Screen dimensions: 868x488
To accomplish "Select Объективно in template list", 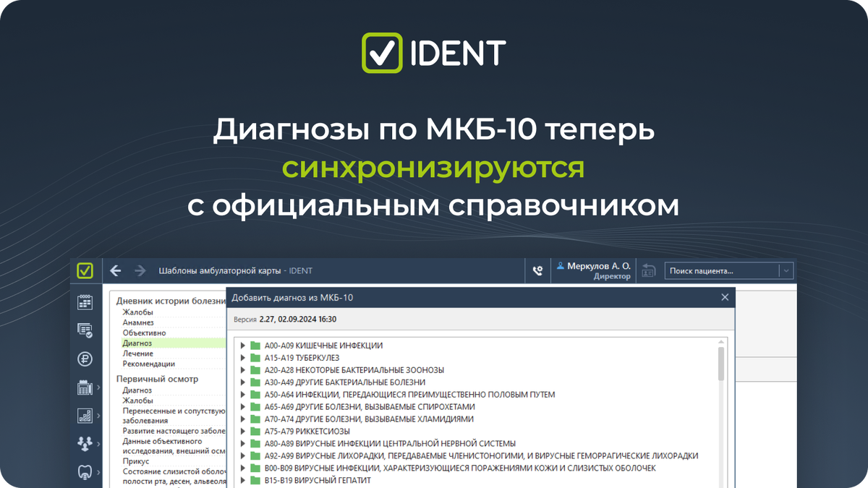I will pos(144,333).
